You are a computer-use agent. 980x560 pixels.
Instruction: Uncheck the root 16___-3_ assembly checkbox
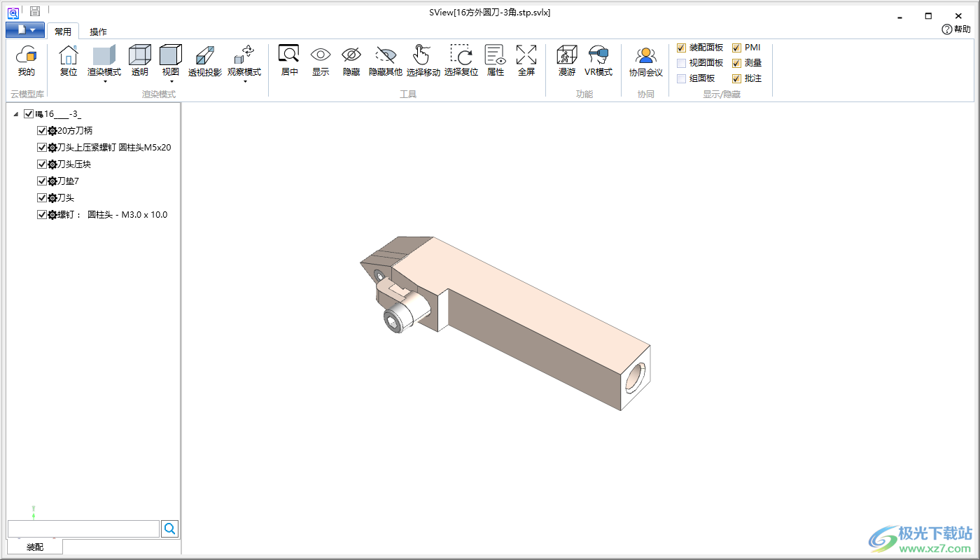tap(29, 113)
